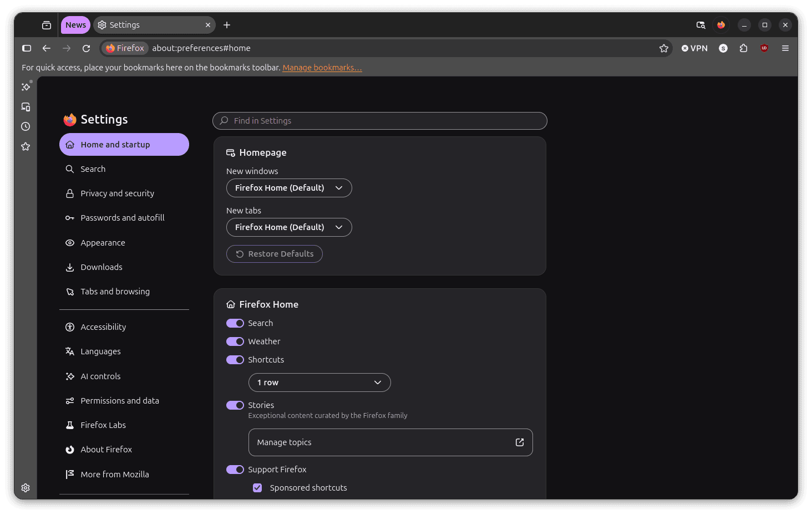Click the round S extension icon
Image resolution: width=812 pixels, height=515 pixels.
pos(723,48)
